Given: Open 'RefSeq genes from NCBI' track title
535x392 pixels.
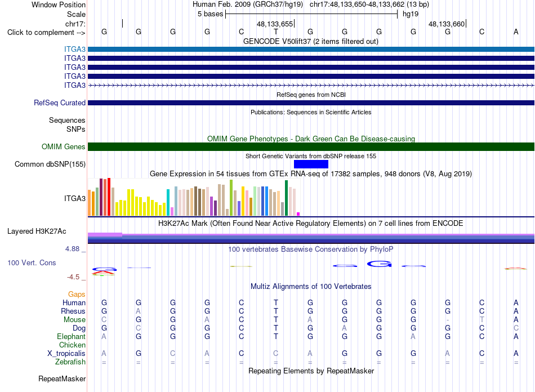Looking at the screenshot, I should click(x=311, y=95).
